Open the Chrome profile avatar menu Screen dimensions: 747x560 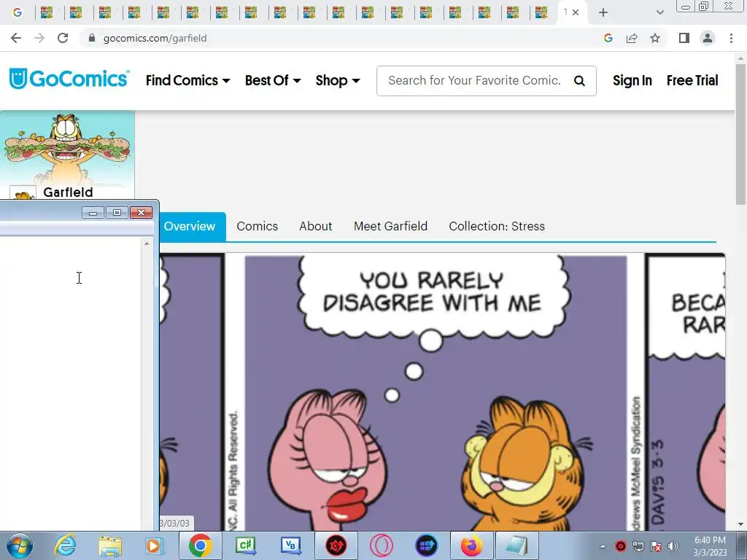(x=708, y=38)
